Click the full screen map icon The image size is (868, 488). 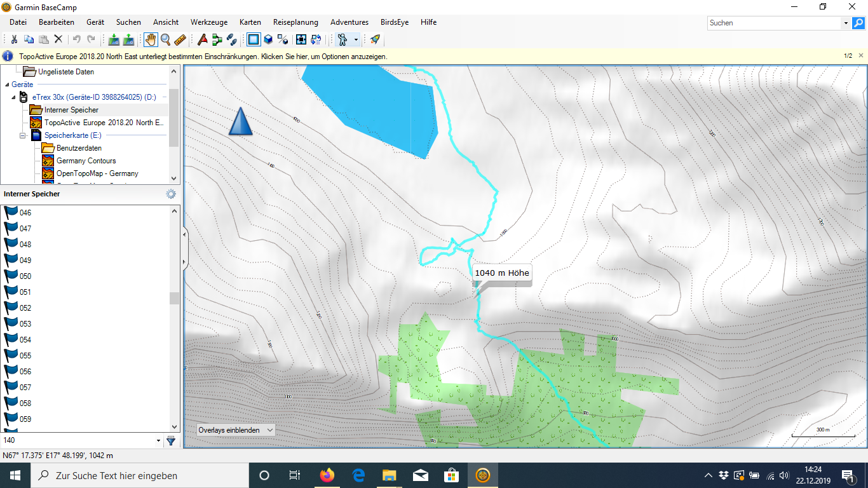(301, 39)
